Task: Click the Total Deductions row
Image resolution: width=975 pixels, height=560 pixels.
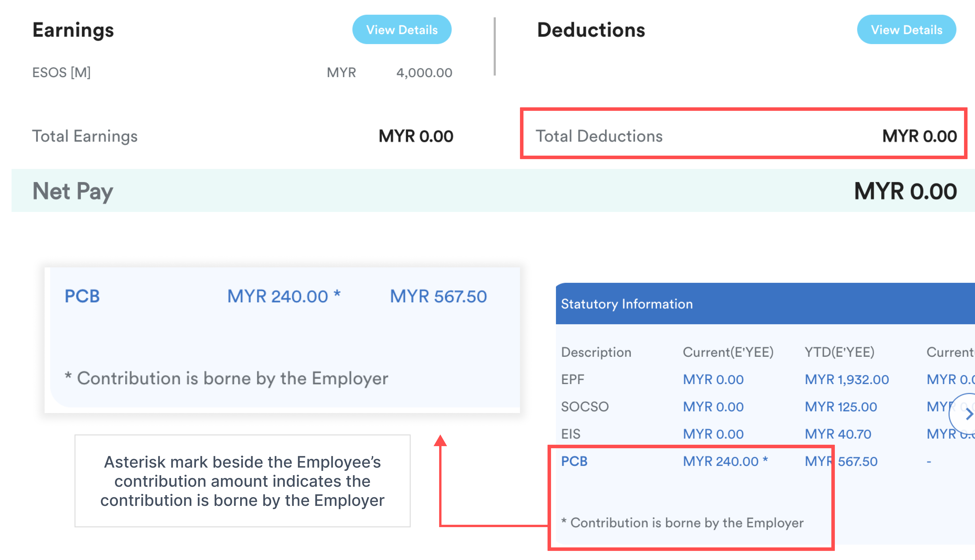Action: (x=743, y=136)
